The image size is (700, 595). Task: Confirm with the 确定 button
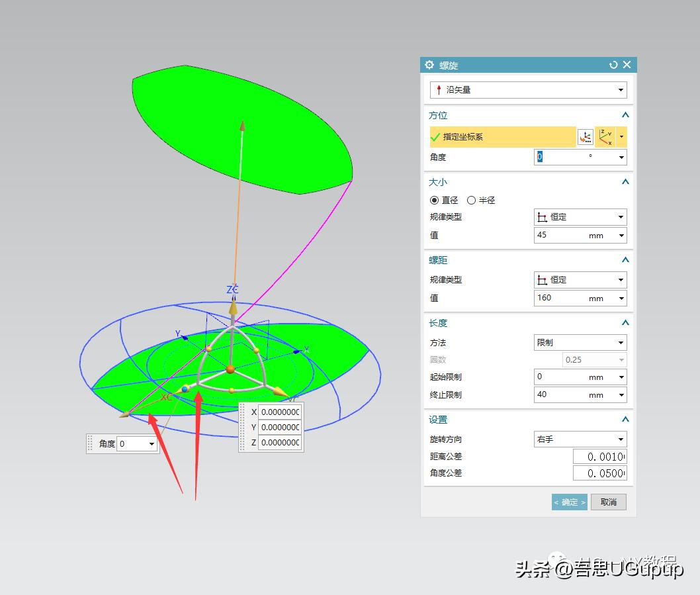(569, 502)
